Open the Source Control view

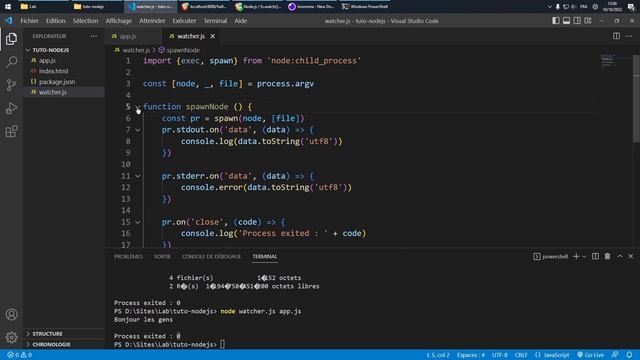(x=11, y=85)
